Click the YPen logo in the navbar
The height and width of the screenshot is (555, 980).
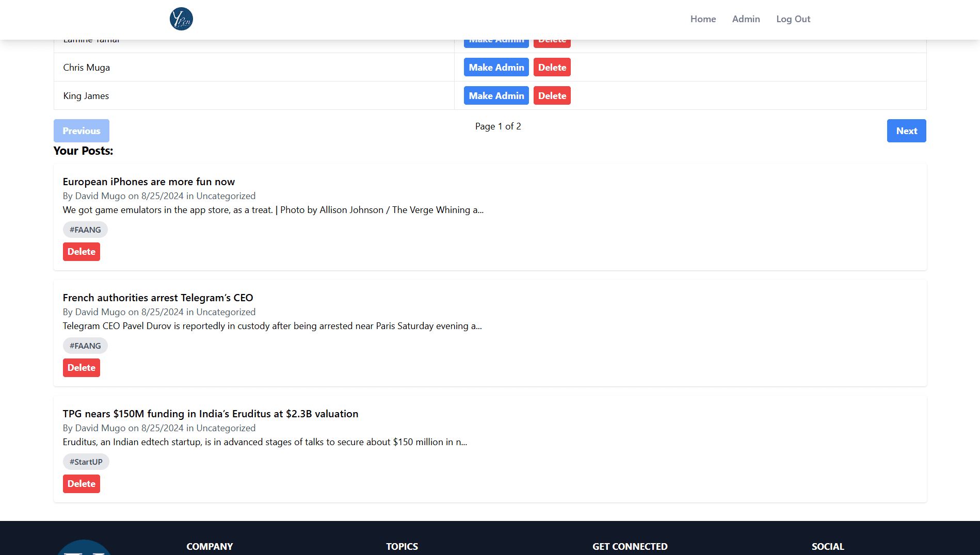[x=181, y=19]
